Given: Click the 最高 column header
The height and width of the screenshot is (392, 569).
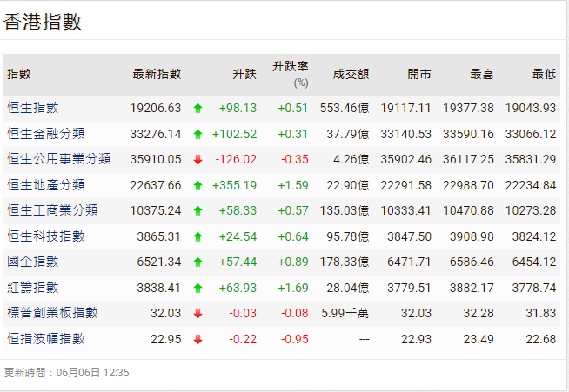Looking at the screenshot, I should tap(481, 74).
